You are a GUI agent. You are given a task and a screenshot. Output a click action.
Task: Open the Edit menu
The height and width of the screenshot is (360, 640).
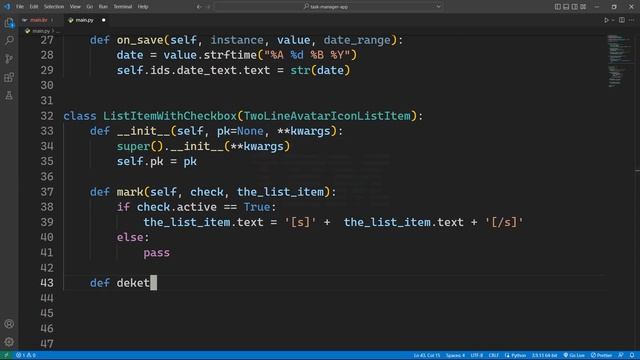coord(34,7)
